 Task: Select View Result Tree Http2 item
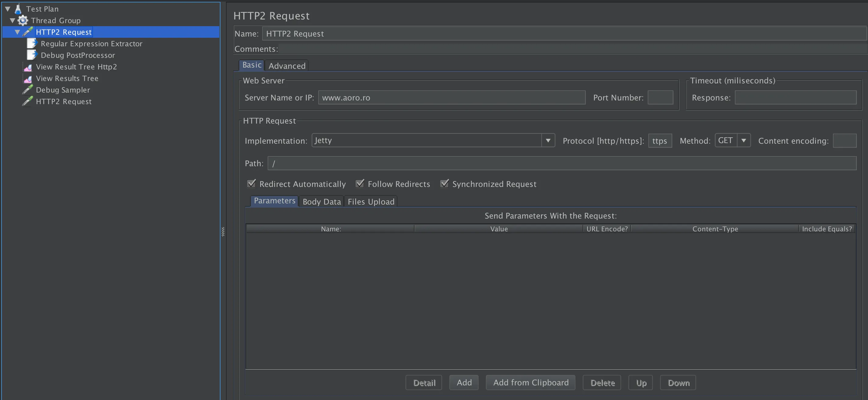tap(76, 67)
